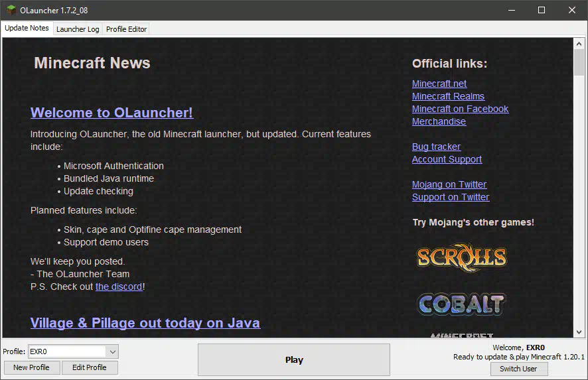588x380 pixels.
Task: Open the Minecraft.net link
Action: [439, 84]
